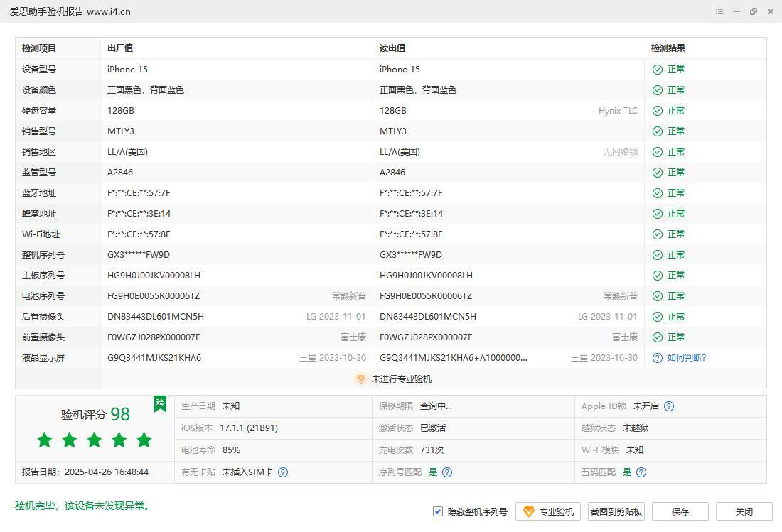782x532 pixels.
Task: Click the 读出值 column header
Action: pyautogui.click(x=392, y=48)
